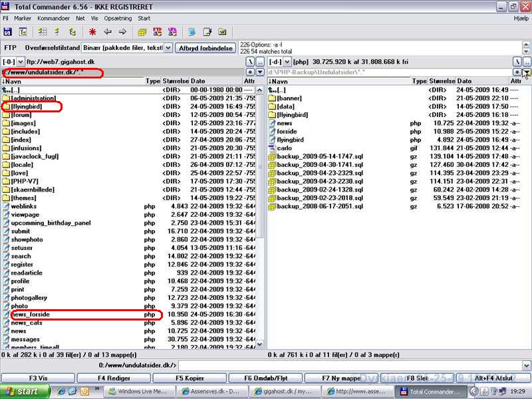Select backup_2009-05-14-1747.sql archive icon

[272, 156]
